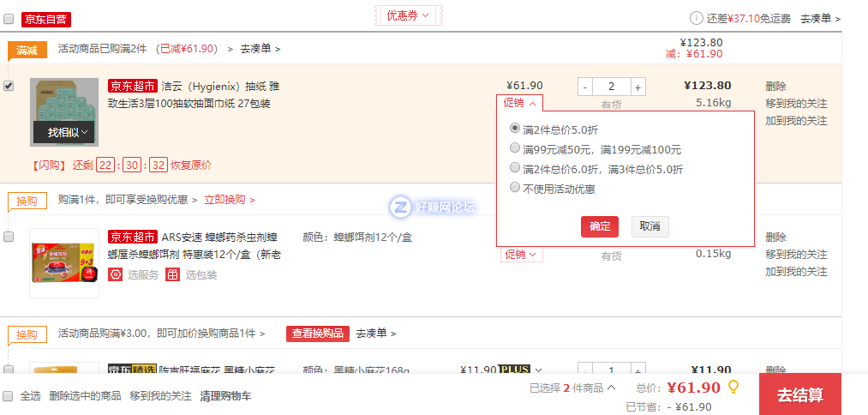This screenshot has width=868, height=415.
Task: Decrease tissue quantity with minus button
Action: click(x=585, y=87)
